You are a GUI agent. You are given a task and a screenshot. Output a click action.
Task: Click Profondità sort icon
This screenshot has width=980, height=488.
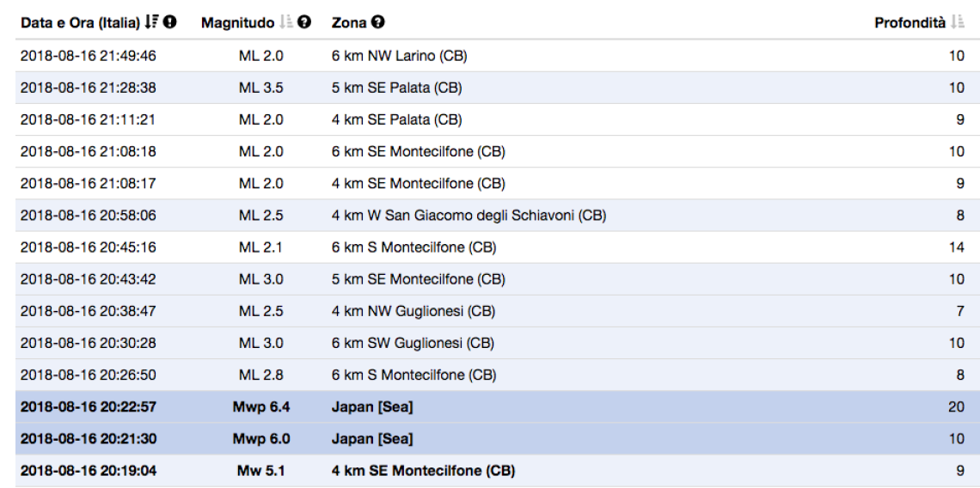957,22
